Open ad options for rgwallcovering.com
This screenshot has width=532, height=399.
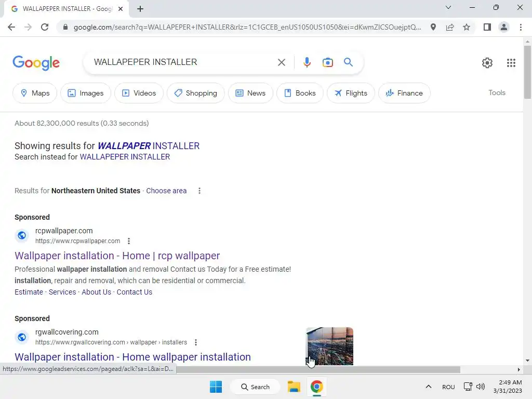coord(196,342)
